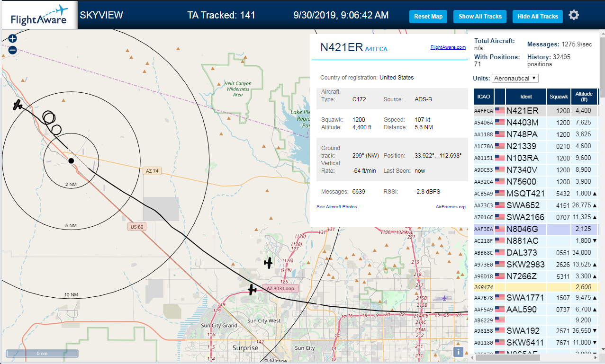Click the SKYVIEW title in header
The image size is (605, 364).
click(x=101, y=15)
